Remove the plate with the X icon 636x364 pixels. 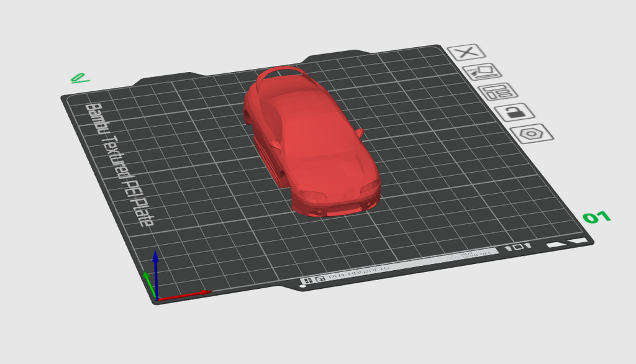pyautogui.click(x=466, y=52)
